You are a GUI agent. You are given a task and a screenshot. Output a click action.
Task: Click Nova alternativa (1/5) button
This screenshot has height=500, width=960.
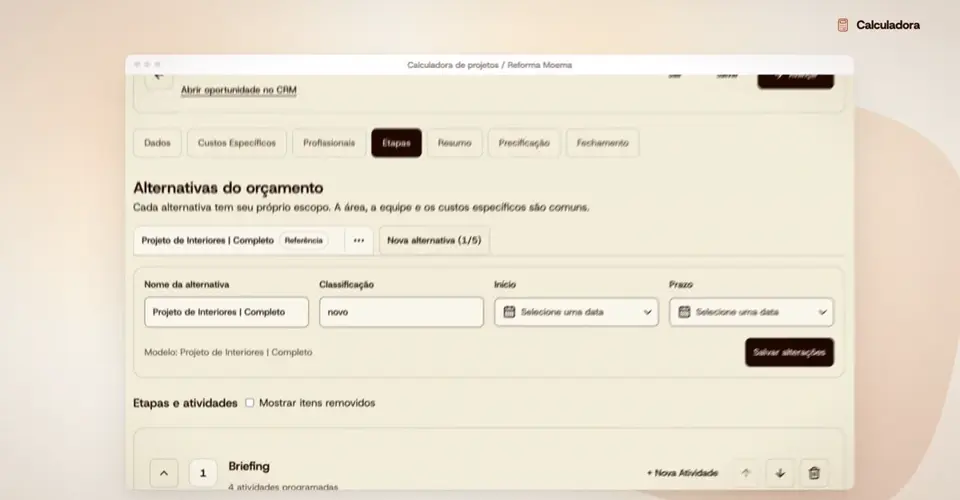click(x=434, y=241)
